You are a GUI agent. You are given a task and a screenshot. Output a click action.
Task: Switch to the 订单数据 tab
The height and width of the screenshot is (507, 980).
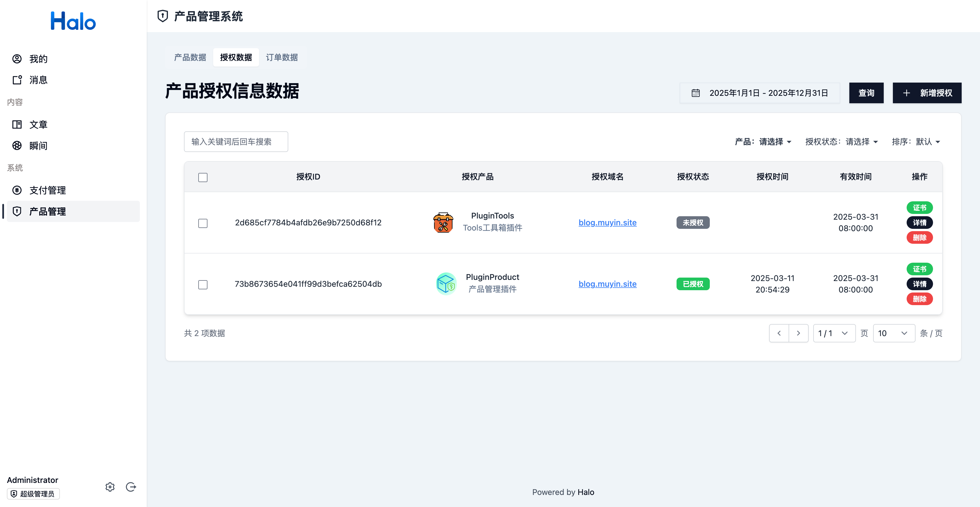coord(281,57)
